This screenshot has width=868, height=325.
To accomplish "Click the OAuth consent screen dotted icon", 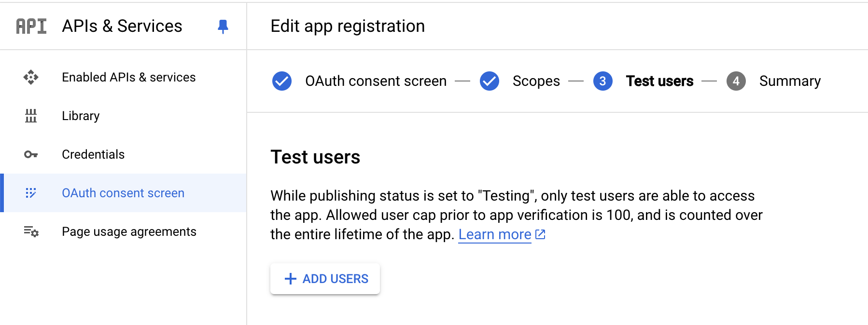I will (31, 193).
